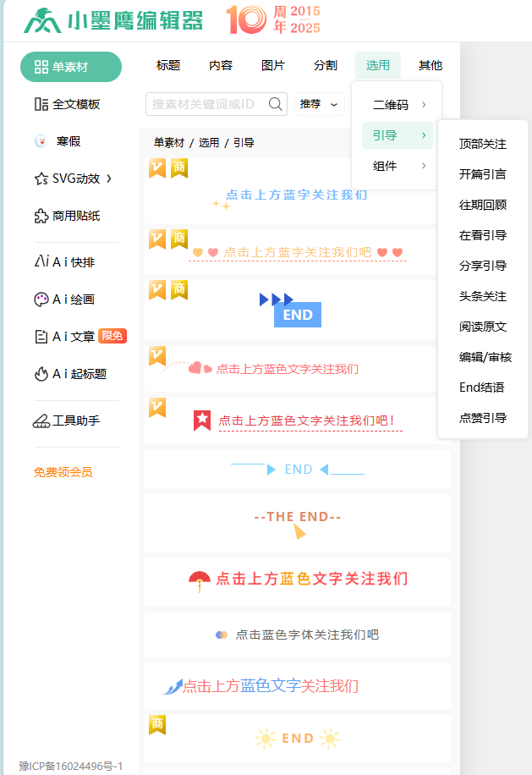
Task: Select the light blue arrow END divider template
Action: pyautogui.click(x=298, y=470)
